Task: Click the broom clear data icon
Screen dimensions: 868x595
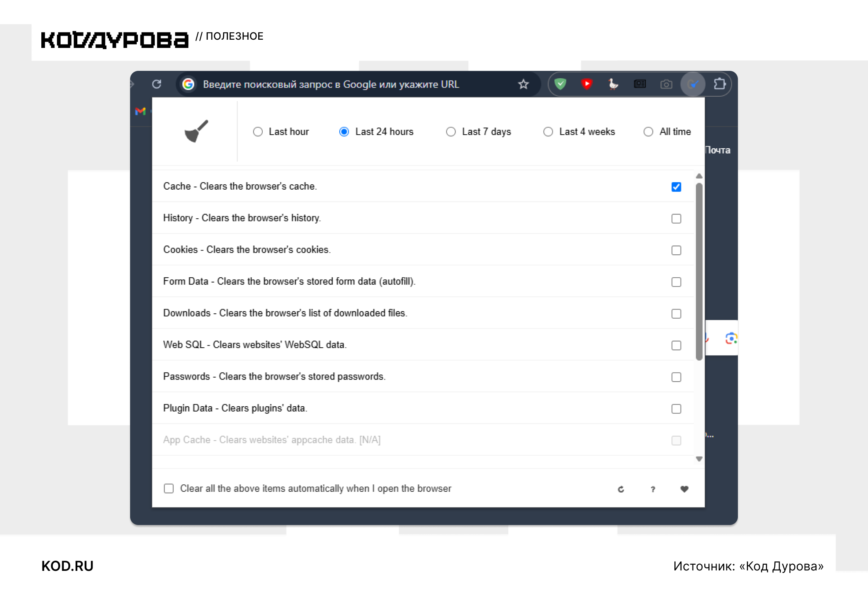Action: pyautogui.click(x=196, y=131)
